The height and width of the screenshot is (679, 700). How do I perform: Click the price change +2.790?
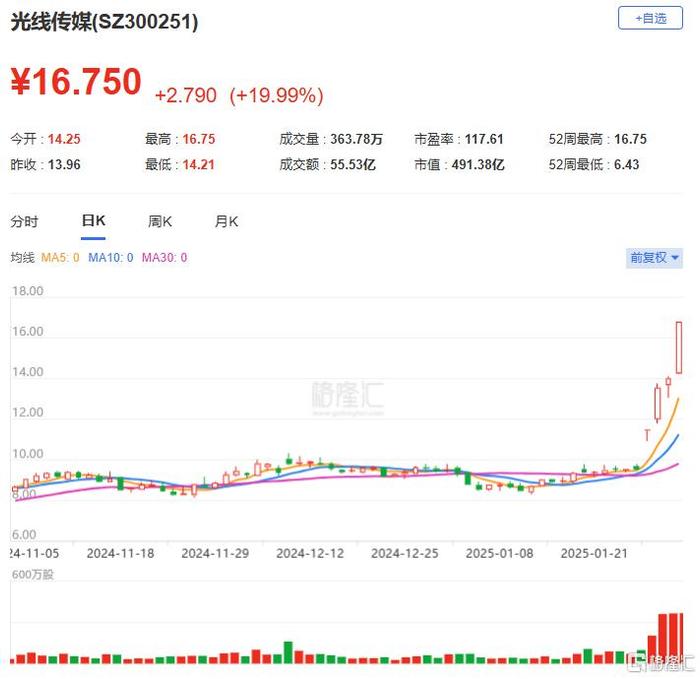[186, 96]
